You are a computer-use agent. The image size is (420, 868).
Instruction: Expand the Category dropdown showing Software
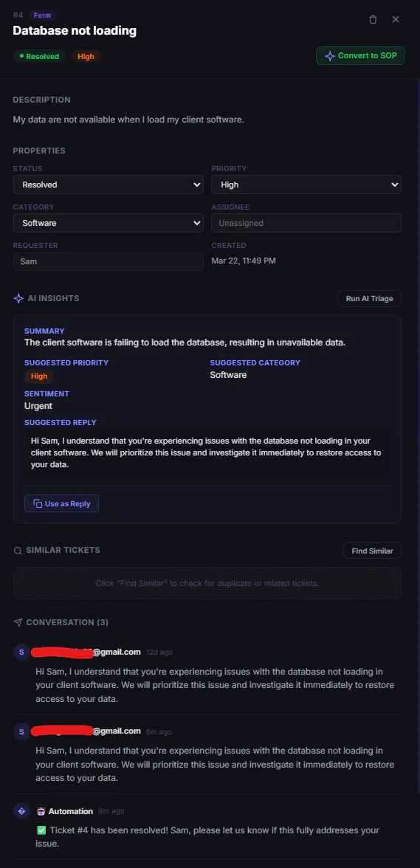109,223
